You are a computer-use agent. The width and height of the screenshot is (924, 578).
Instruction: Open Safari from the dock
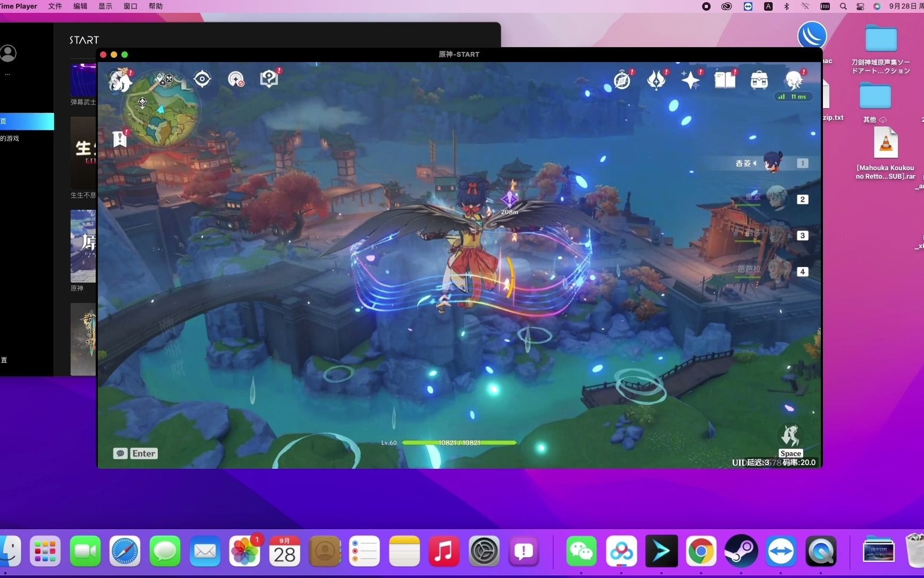click(x=125, y=551)
